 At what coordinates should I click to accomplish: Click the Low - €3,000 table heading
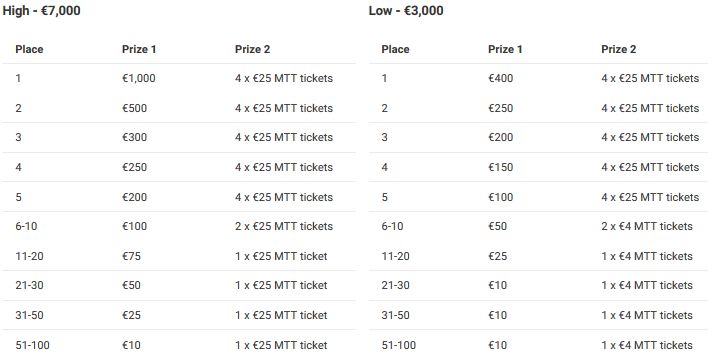406,10
